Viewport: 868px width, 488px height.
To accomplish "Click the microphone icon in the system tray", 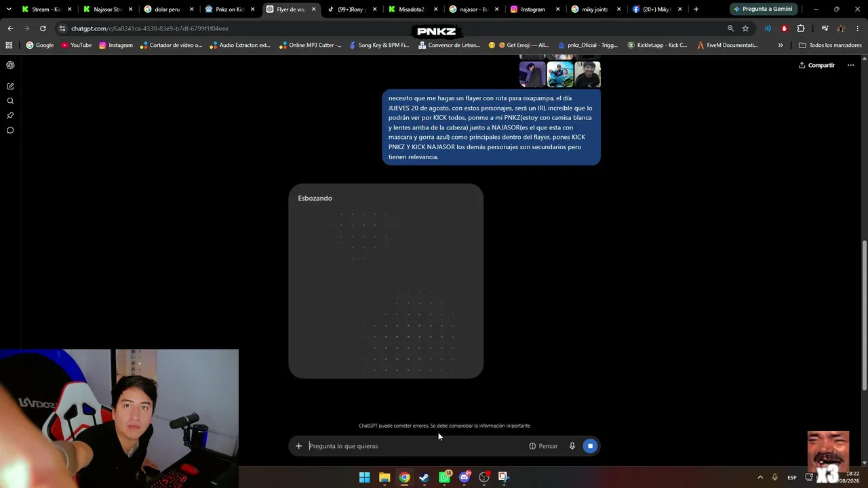I will tap(774, 477).
